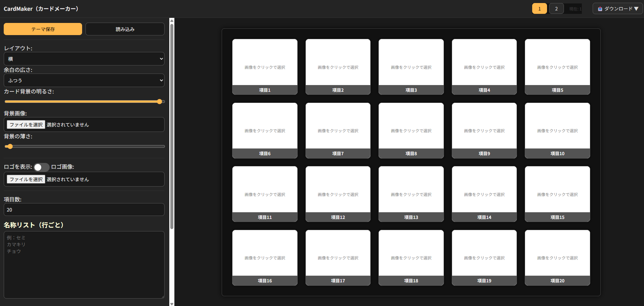Open the ダウンロード dropdown menu
The width and height of the screenshot is (644, 306).
click(x=618, y=9)
